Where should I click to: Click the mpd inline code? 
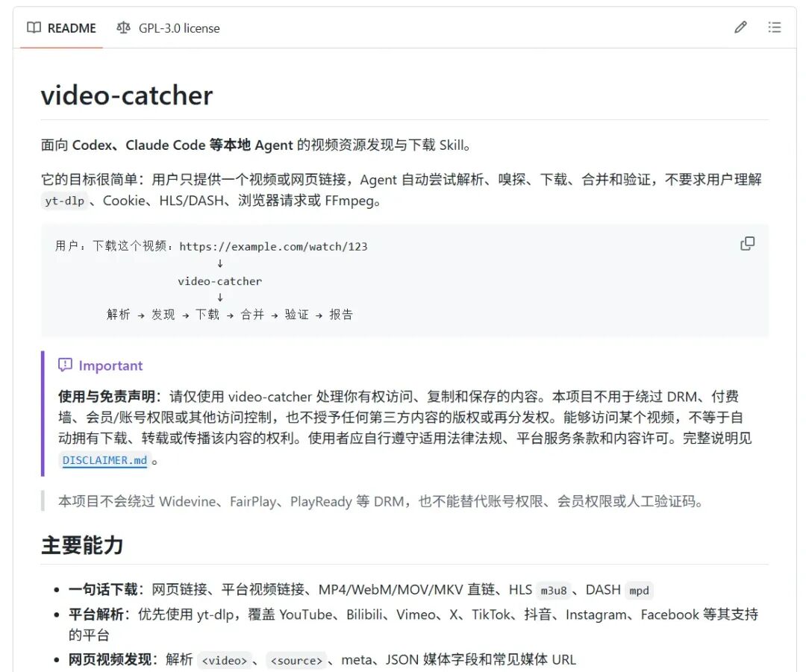[x=639, y=590]
